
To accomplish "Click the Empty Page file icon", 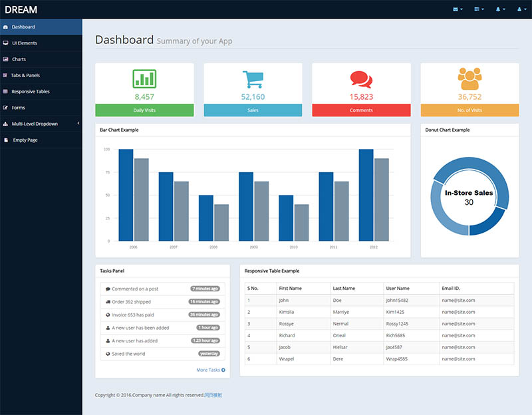I will [7, 140].
